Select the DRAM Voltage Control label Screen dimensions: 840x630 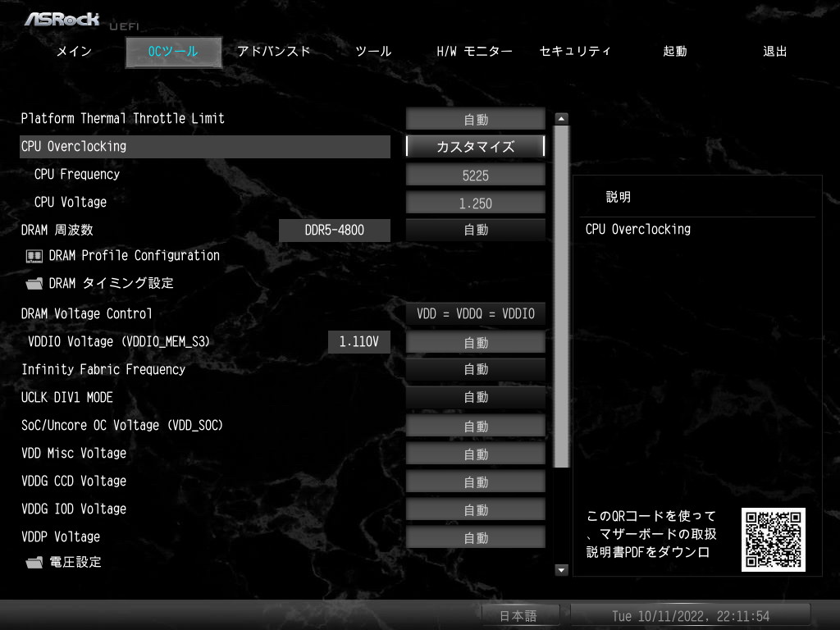coord(87,313)
